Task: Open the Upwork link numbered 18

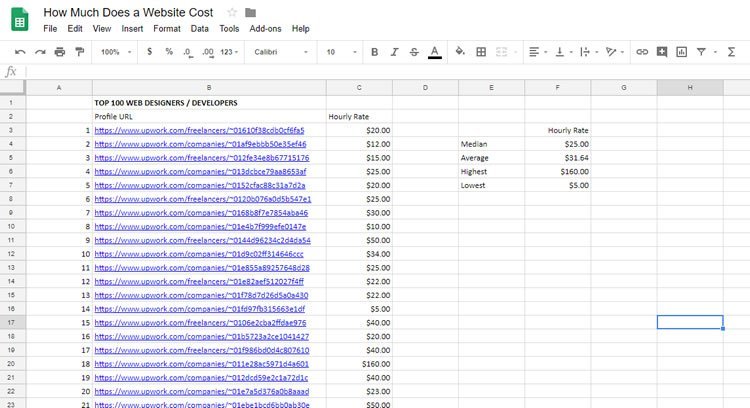Action: pyautogui.click(x=201, y=364)
